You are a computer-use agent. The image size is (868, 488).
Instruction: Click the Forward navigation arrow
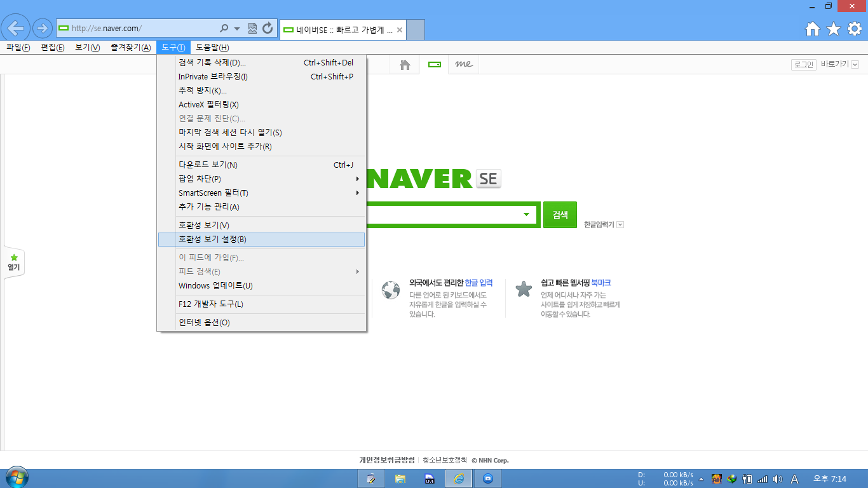(x=43, y=28)
